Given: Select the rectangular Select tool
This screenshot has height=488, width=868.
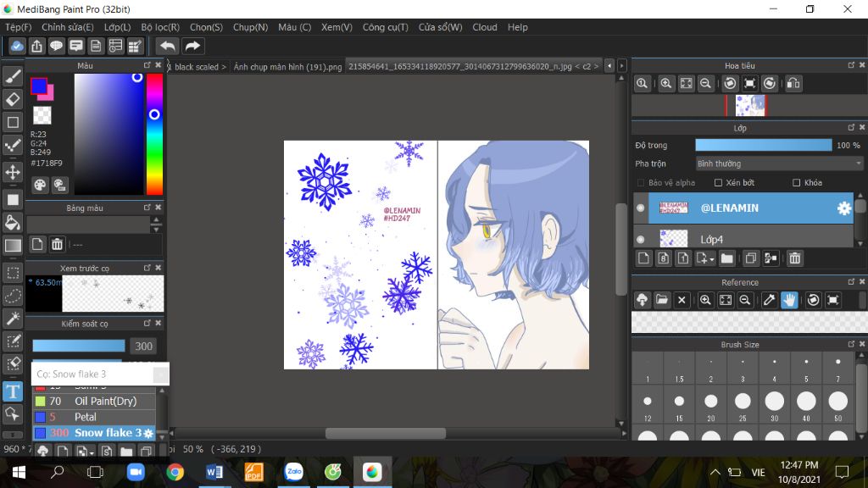Looking at the screenshot, I should pyautogui.click(x=13, y=273).
